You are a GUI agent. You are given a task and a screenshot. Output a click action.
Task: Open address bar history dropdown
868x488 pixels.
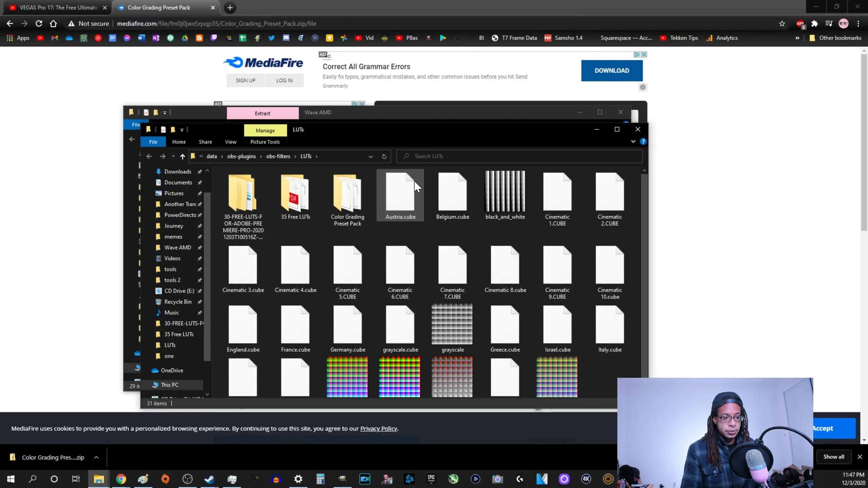[x=370, y=157]
